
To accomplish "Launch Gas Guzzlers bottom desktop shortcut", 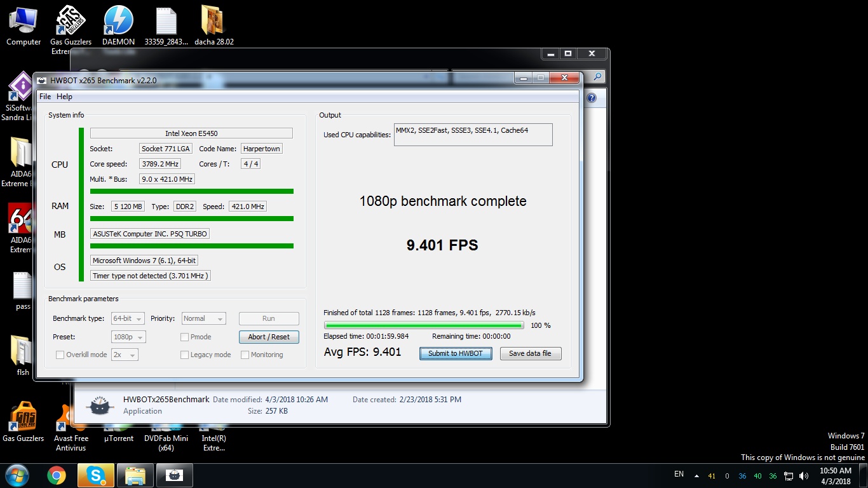I will pos(23,422).
